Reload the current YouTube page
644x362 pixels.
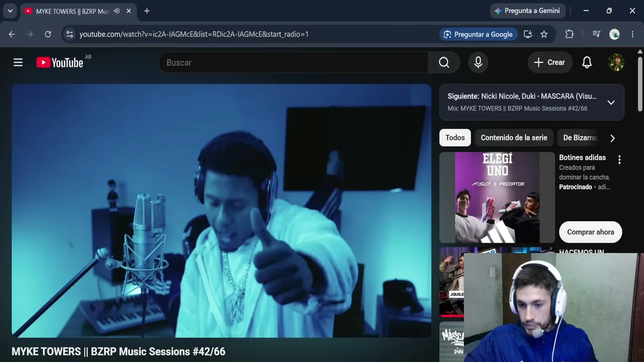[48, 34]
